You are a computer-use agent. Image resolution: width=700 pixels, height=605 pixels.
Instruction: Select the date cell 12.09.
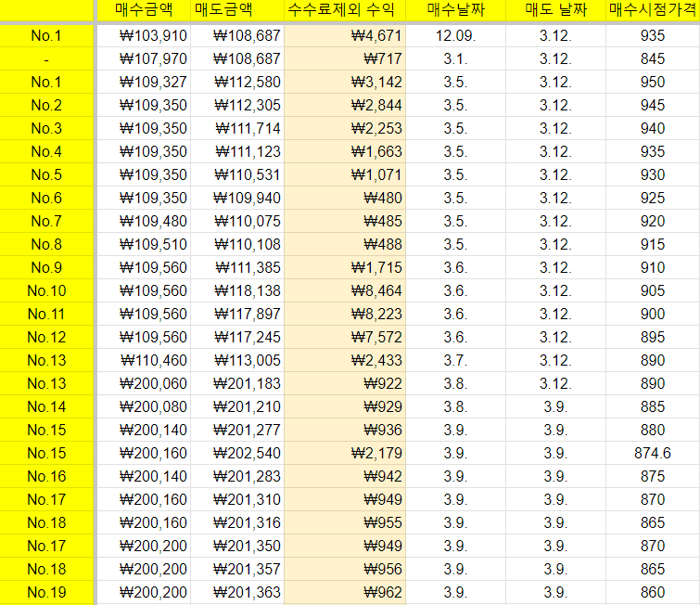point(456,36)
